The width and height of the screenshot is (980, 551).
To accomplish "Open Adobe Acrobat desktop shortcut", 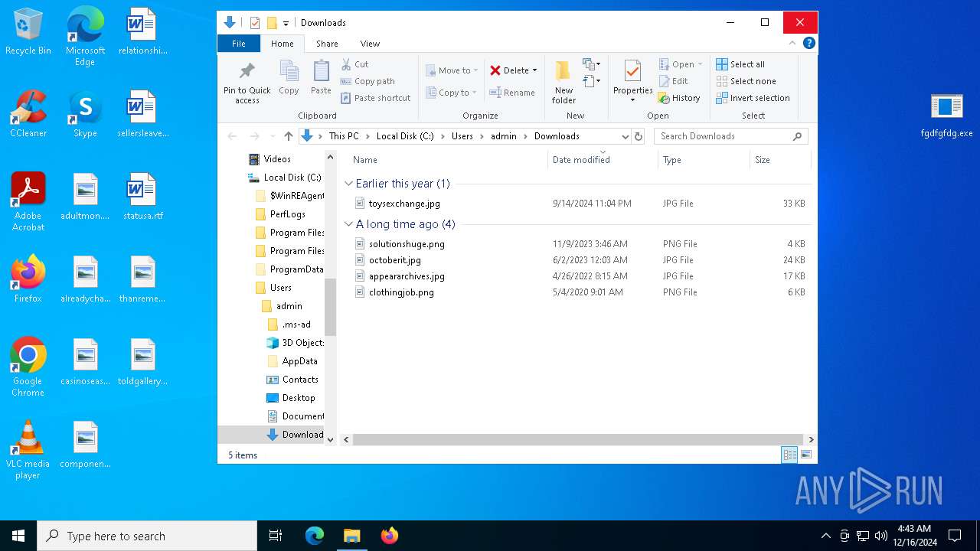I will tap(28, 202).
